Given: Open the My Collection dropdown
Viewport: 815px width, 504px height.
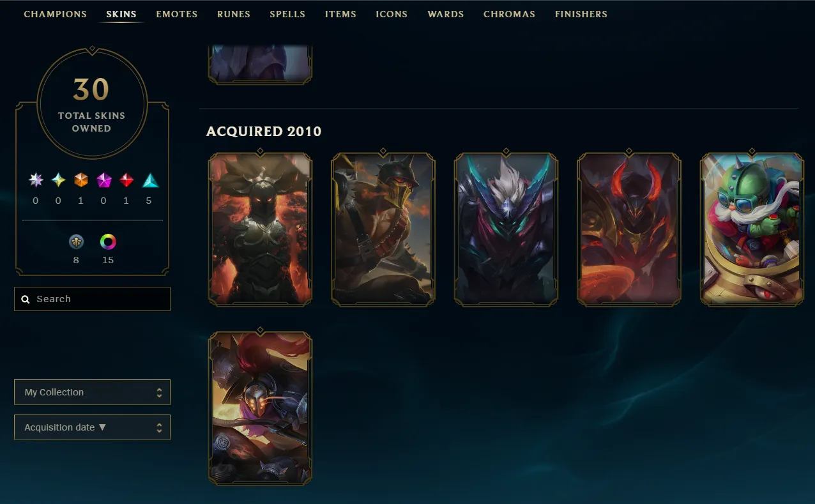Looking at the screenshot, I should [x=92, y=392].
